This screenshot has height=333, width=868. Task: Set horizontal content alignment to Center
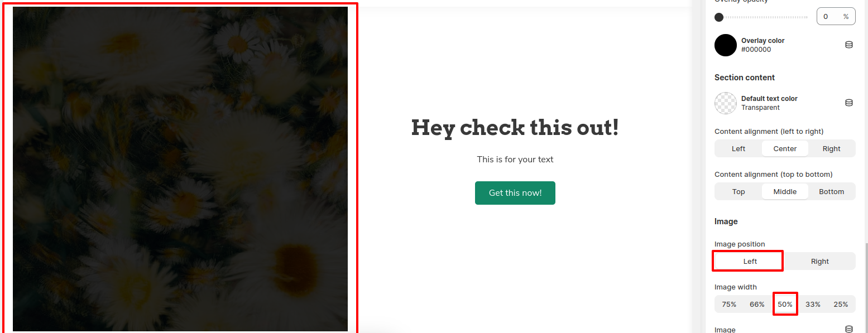click(x=785, y=148)
